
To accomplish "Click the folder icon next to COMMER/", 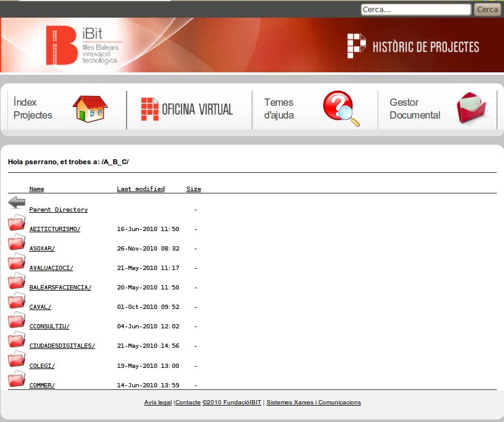I will (x=16, y=379).
